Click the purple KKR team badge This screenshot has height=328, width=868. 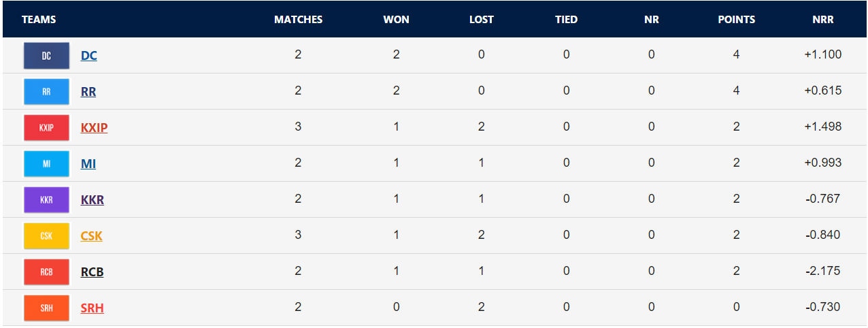tap(46, 200)
